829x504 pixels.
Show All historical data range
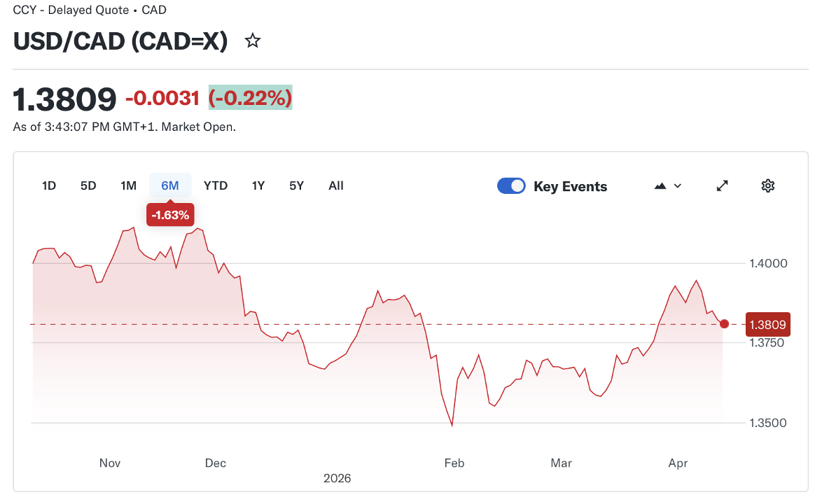click(x=336, y=185)
